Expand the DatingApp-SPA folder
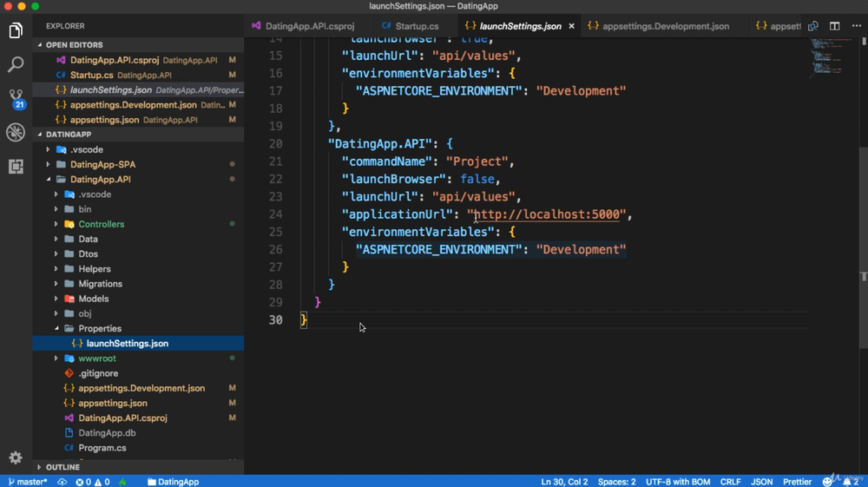This screenshot has width=868, height=487. click(102, 164)
